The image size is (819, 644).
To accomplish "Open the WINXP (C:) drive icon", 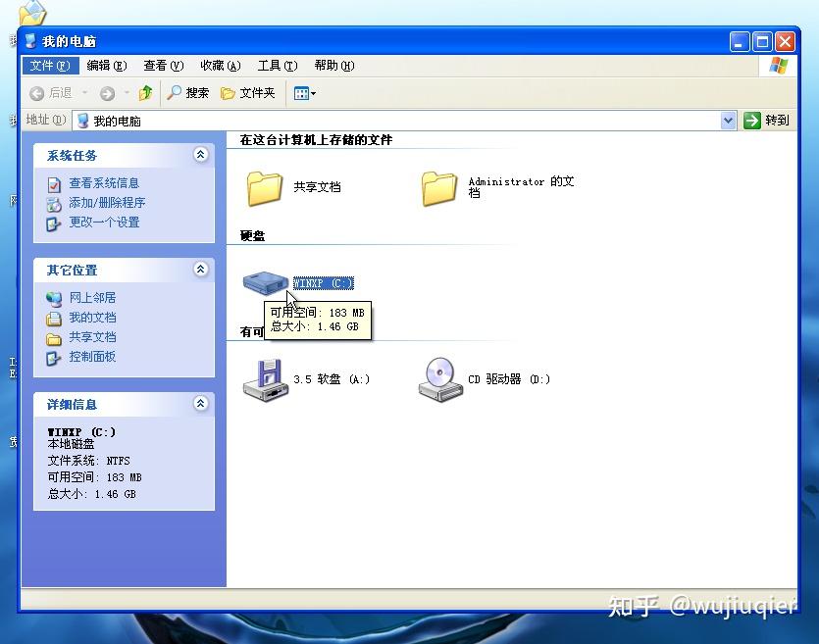I will pos(265,282).
